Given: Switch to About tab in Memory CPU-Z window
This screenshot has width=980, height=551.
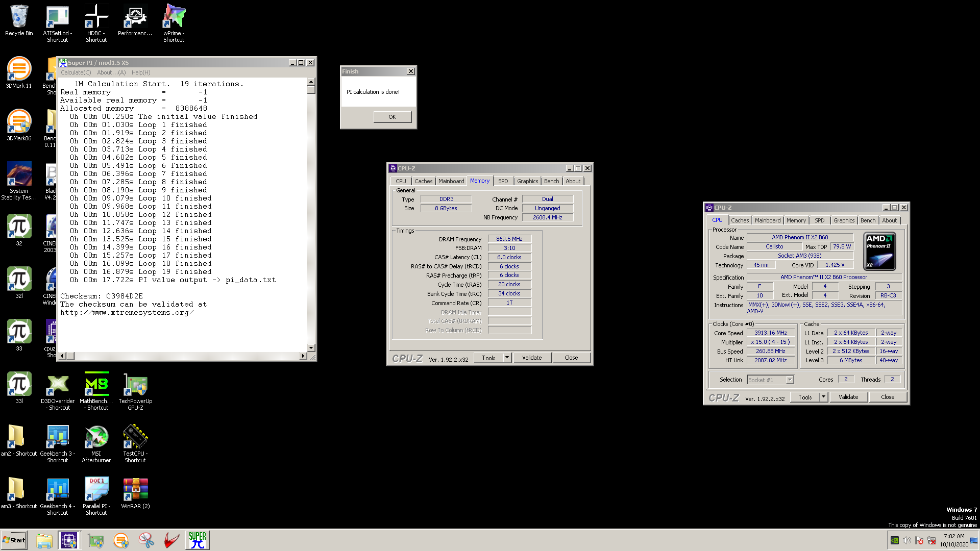Looking at the screenshot, I should [573, 181].
